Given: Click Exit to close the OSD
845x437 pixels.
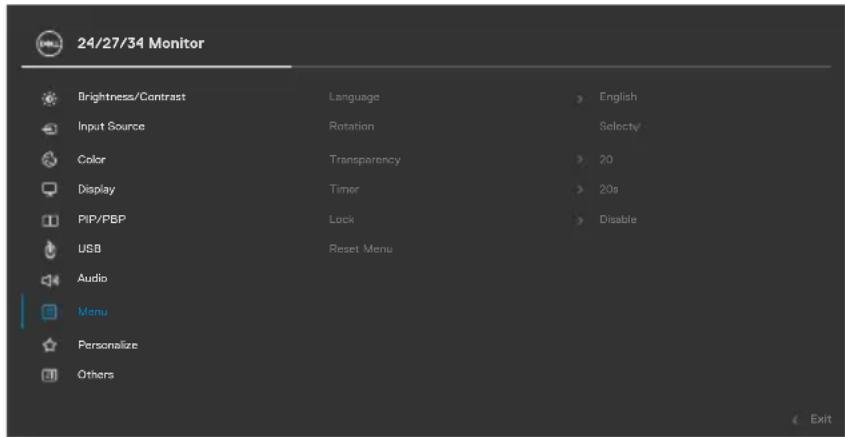Looking at the screenshot, I should (821, 419).
